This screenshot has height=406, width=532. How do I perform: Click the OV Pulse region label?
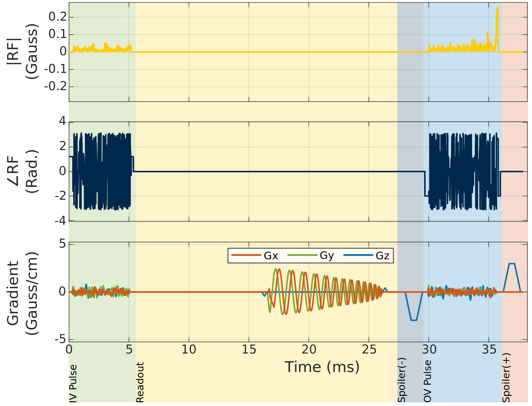[427, 381]
